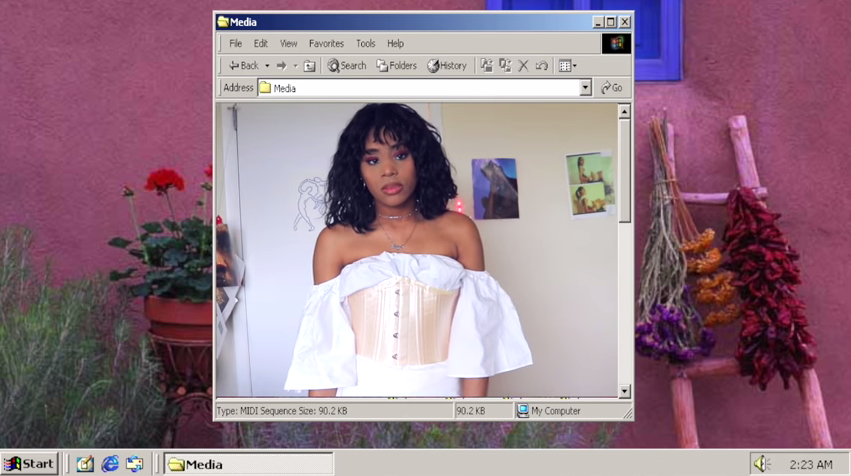Open the Edit menu

261,43
